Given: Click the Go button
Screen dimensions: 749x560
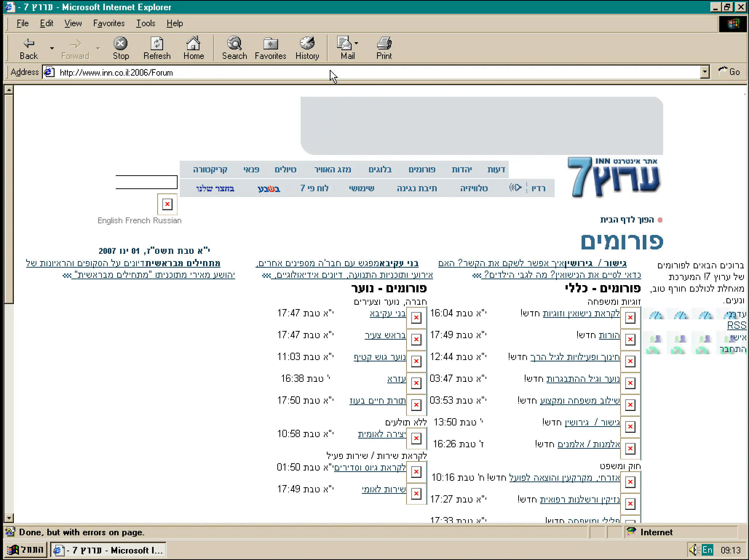Looking at the screenshot, I should (729, 72).
